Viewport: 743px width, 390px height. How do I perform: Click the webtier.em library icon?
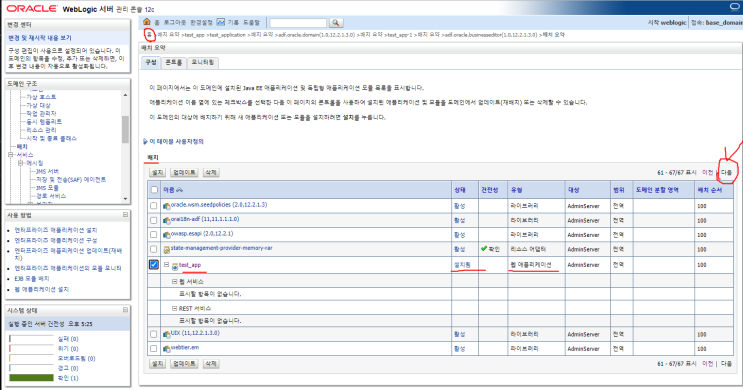coord(167,349)
